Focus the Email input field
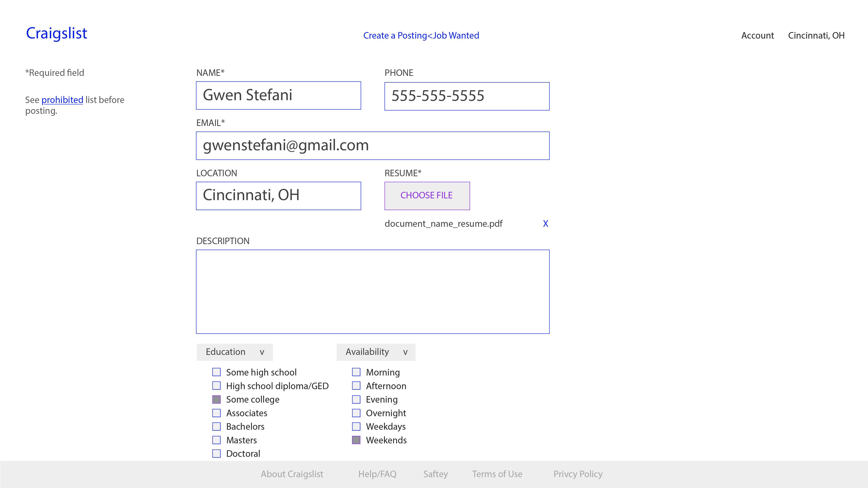Viewport: 868px width, 488px height. 372,145
